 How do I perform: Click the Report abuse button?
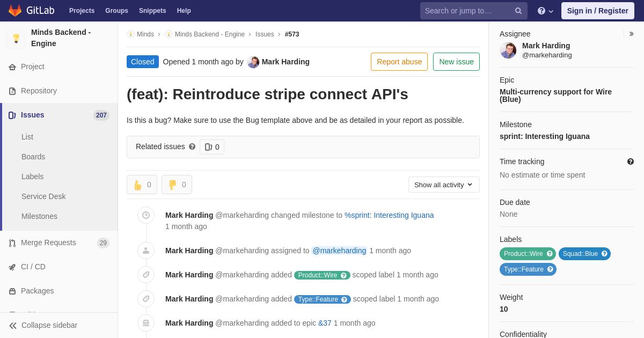(399, 62)
